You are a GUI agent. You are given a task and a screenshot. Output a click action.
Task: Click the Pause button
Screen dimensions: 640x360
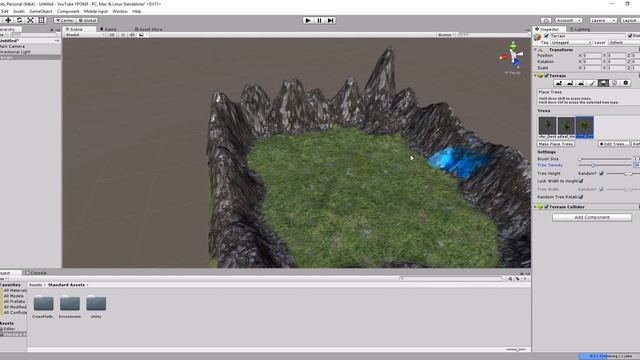[319, 20]
